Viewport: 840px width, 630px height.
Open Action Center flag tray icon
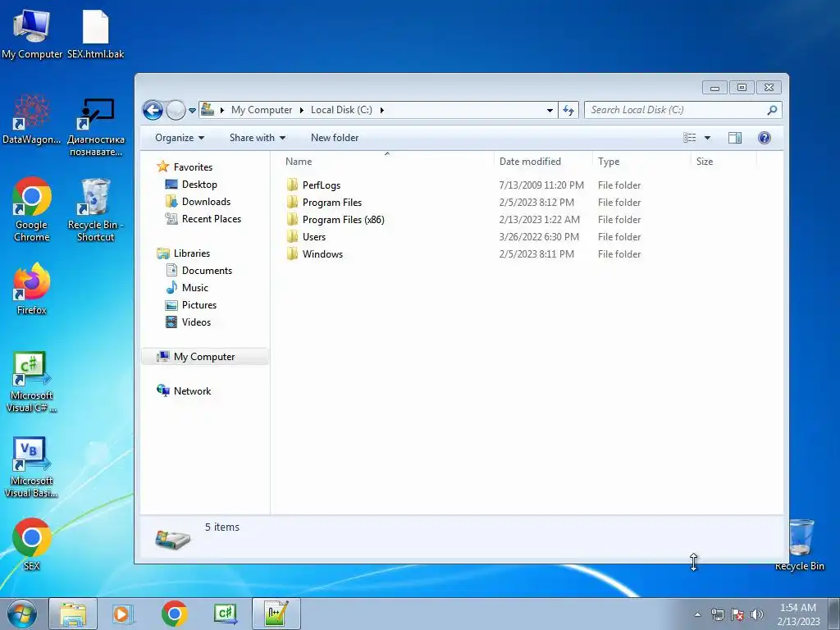point(737,614)
